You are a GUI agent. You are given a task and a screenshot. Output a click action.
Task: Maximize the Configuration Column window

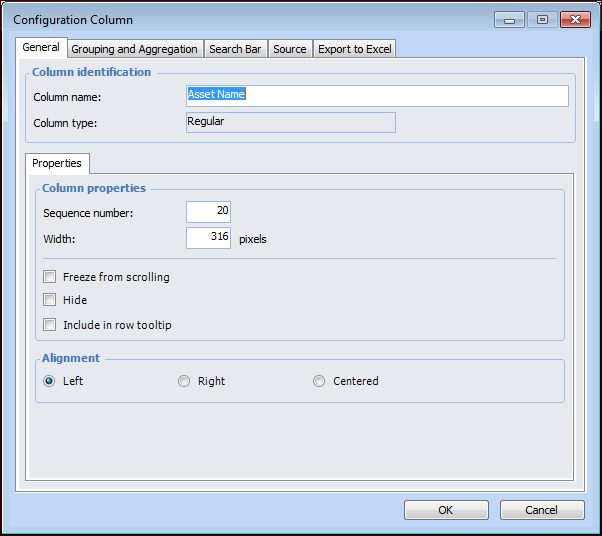pos(542,20)
